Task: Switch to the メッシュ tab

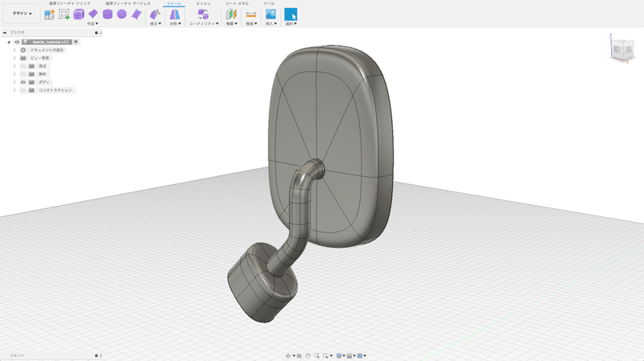Action: (203, 3)
